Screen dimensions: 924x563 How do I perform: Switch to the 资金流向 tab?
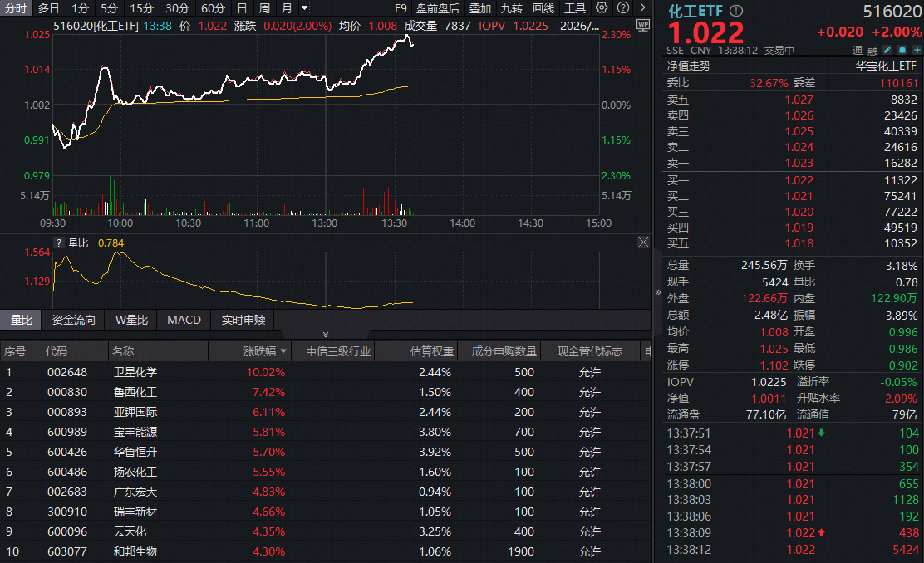point(74,320)
